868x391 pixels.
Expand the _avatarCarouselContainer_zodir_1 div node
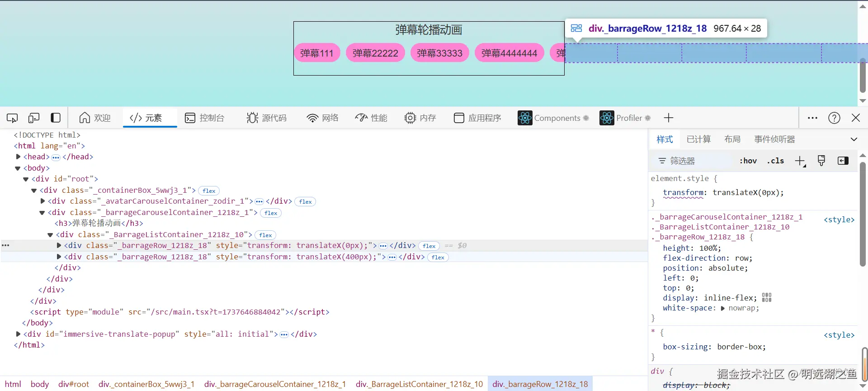[x=42, y=201]
